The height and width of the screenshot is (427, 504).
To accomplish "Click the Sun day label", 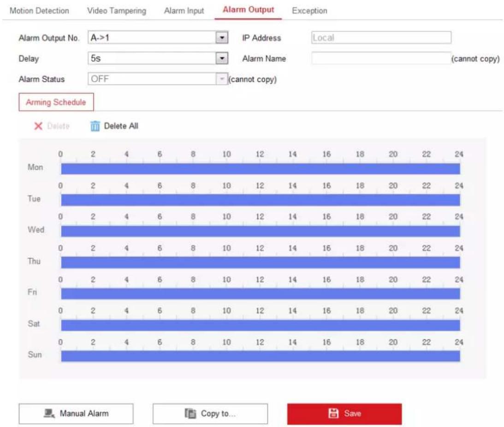I will click(x=35, y=355).
